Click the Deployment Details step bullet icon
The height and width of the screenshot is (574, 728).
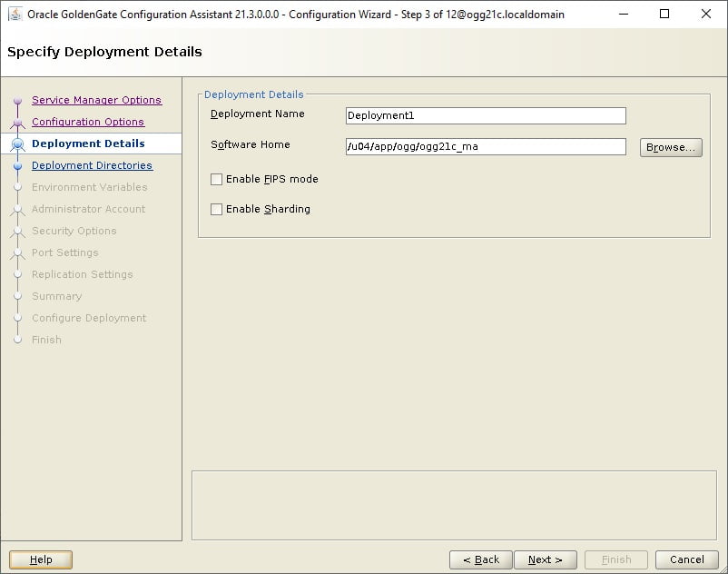tap(17, 144)
